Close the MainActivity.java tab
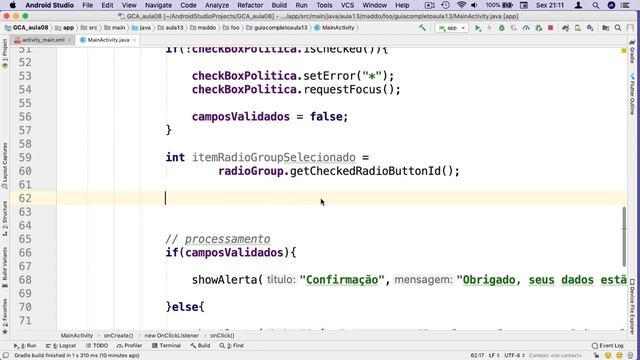Viewport: 640px width, 360px height. tap(134, 40)
